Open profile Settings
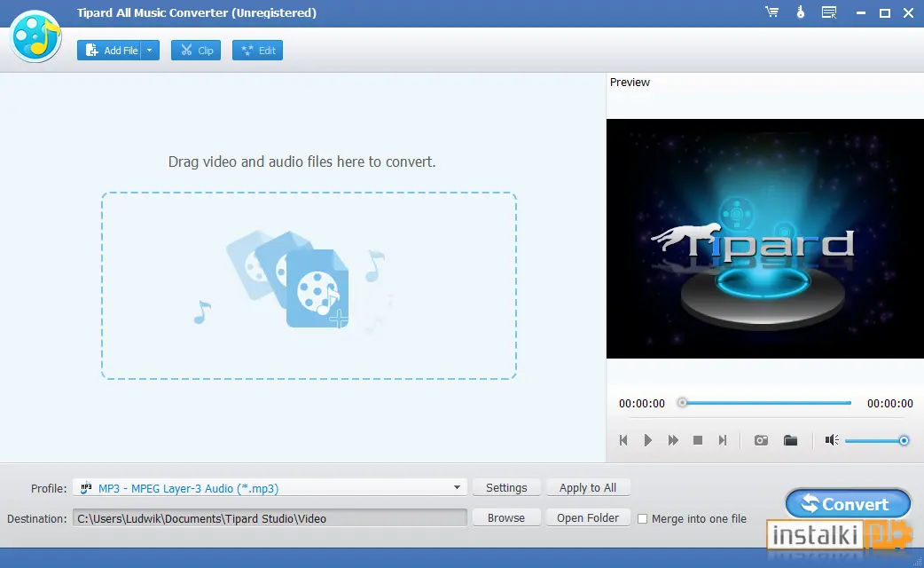 pyautogui.click(x=506, y=488)
